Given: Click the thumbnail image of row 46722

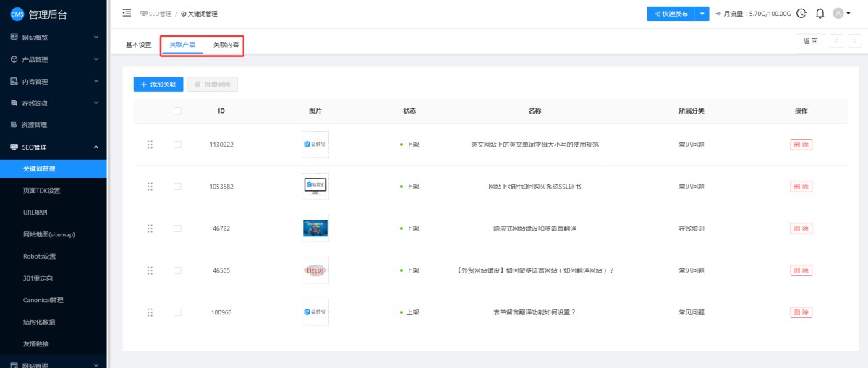Looking at the screenshot, I should pyautogui.click(x=315, y=228).
